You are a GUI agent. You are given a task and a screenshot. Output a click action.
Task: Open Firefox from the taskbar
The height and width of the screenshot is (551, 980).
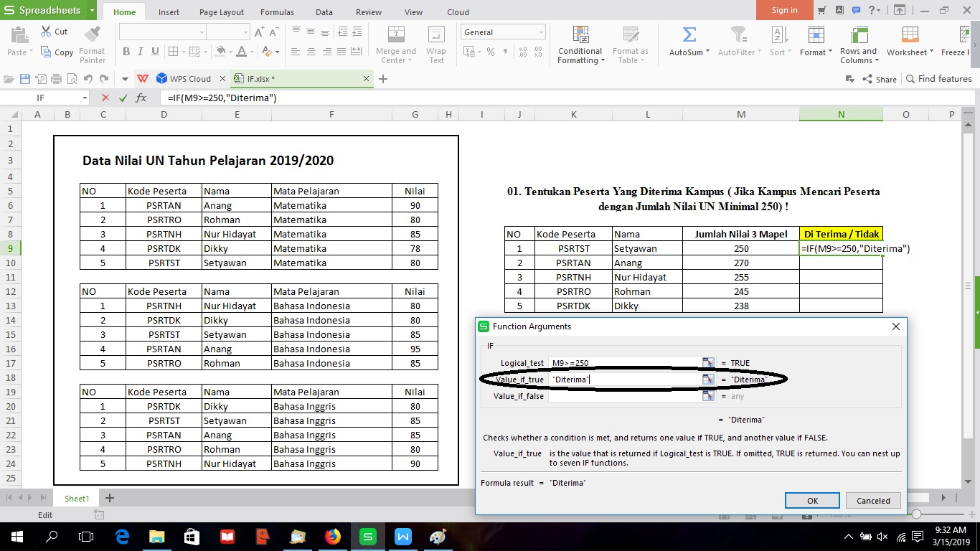pyautogui.click(x=332, y=537)
